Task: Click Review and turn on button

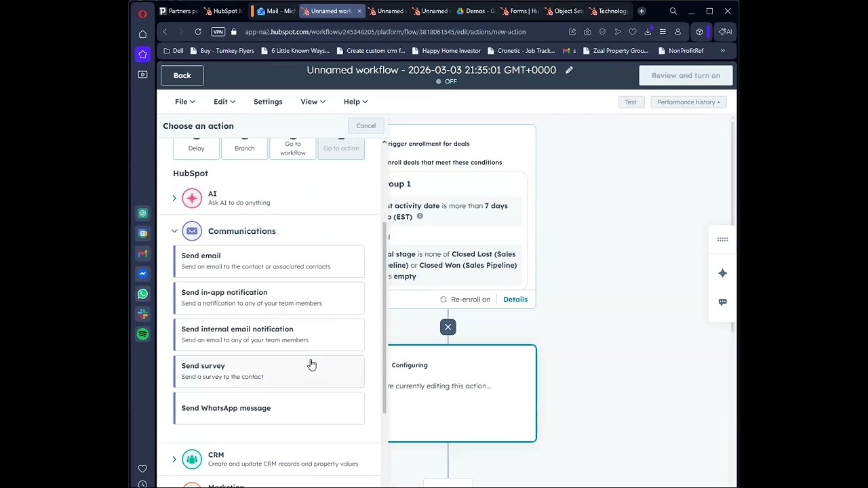Action: point(686,75)
